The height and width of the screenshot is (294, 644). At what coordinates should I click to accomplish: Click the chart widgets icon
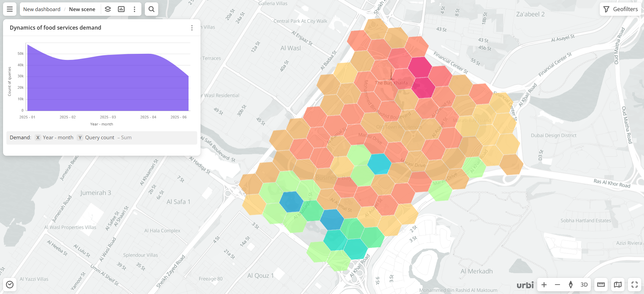[121, 9]
